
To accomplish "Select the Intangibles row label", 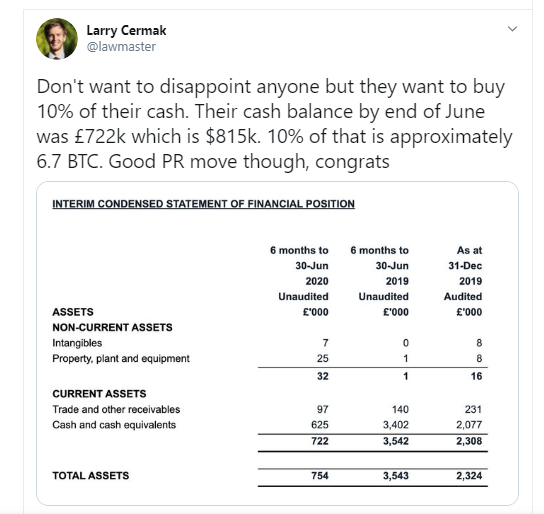I will (77, 343).
